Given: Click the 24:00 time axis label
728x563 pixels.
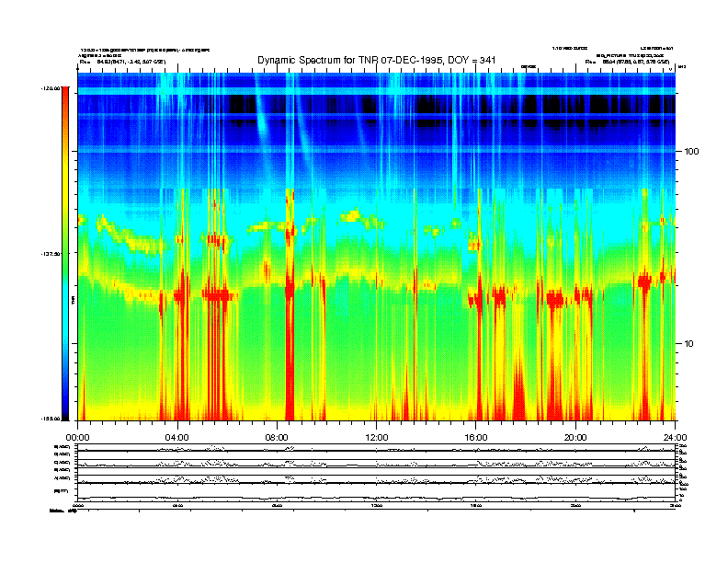Looking at the screenshot, I should pos(675,438).
